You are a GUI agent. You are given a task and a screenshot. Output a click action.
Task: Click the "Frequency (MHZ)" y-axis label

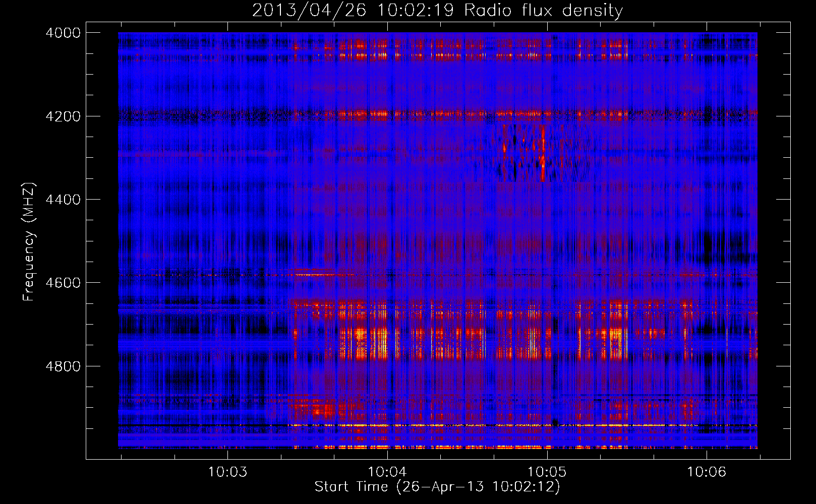29,242
